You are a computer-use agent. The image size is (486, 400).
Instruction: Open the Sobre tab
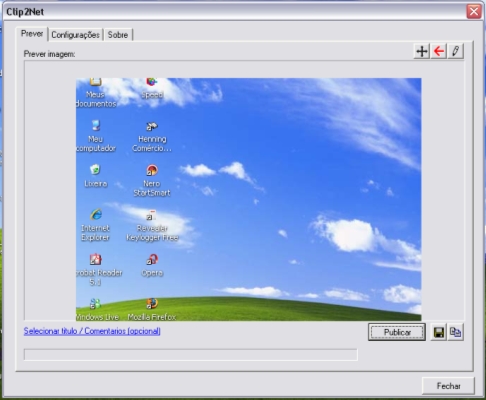point(118,35)
